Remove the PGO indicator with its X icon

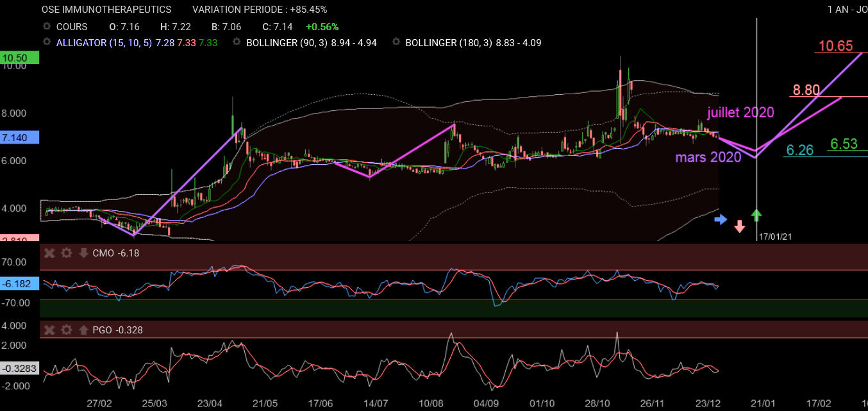[x=49, y=330]
